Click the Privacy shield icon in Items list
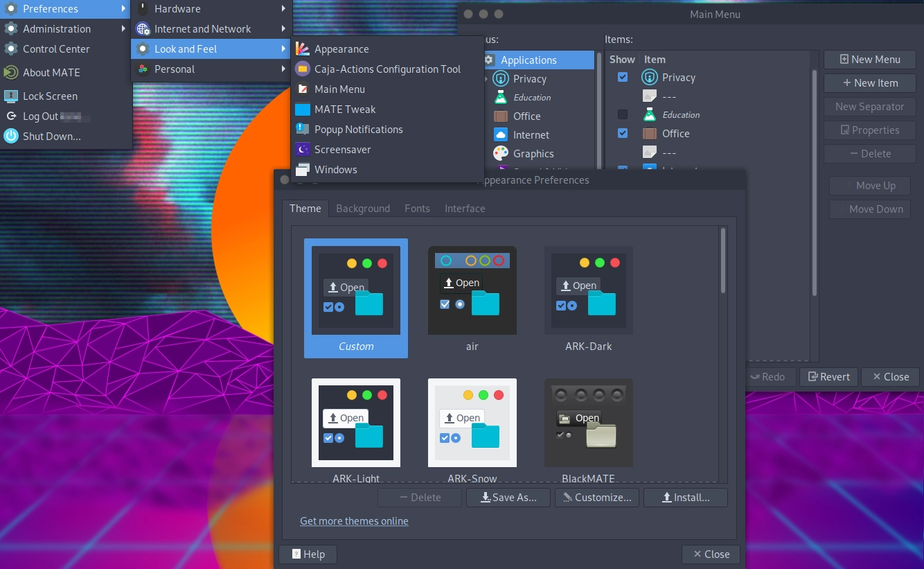Screen dimensions: 924x569 pos(649,78)
